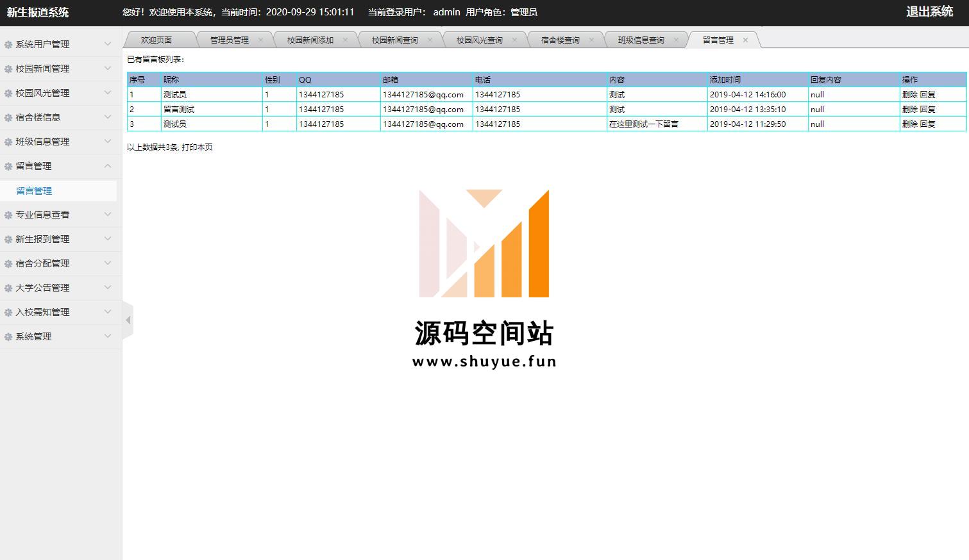Click the 昵称 column header
This screenshot has height=560, width=969.
212,79
